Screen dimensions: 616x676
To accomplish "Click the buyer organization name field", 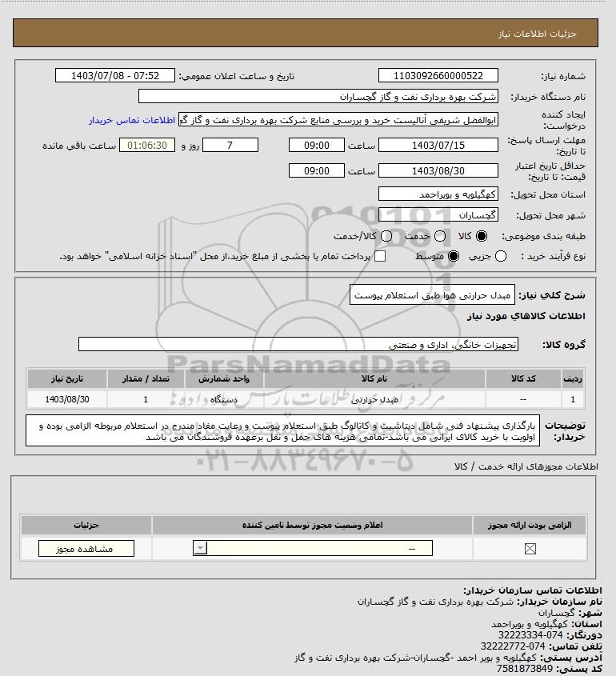I will click(318, 97).
